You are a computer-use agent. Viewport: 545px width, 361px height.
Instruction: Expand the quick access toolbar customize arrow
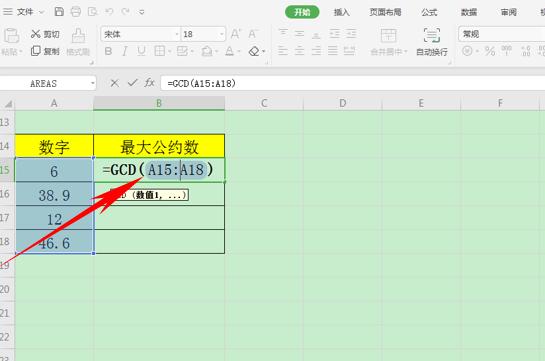(141, 12)
